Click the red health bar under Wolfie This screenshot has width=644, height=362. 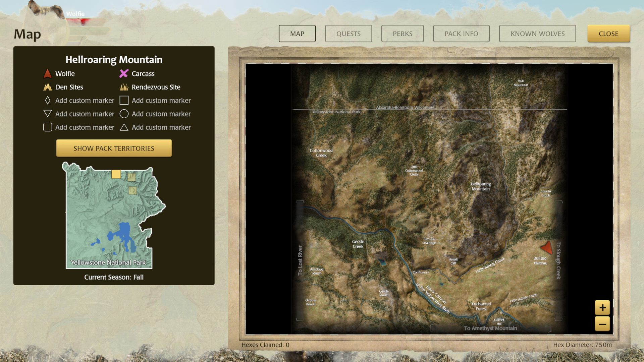[86, 21]
